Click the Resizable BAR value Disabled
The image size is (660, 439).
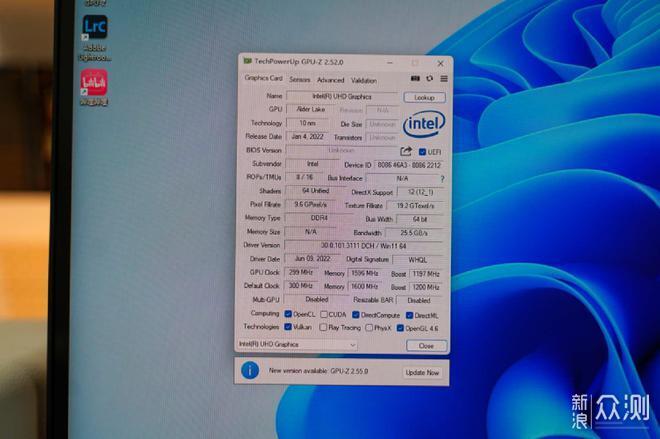419,301
